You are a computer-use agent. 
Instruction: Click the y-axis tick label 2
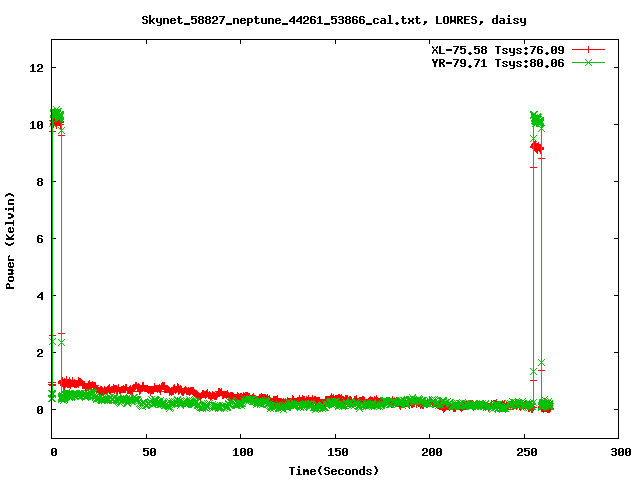40,353
